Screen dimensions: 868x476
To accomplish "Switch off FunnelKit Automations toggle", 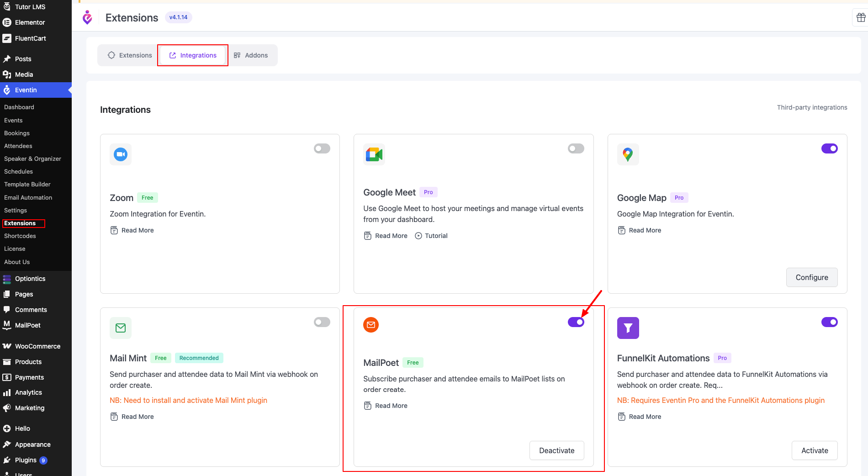I will tap(830, 322).
